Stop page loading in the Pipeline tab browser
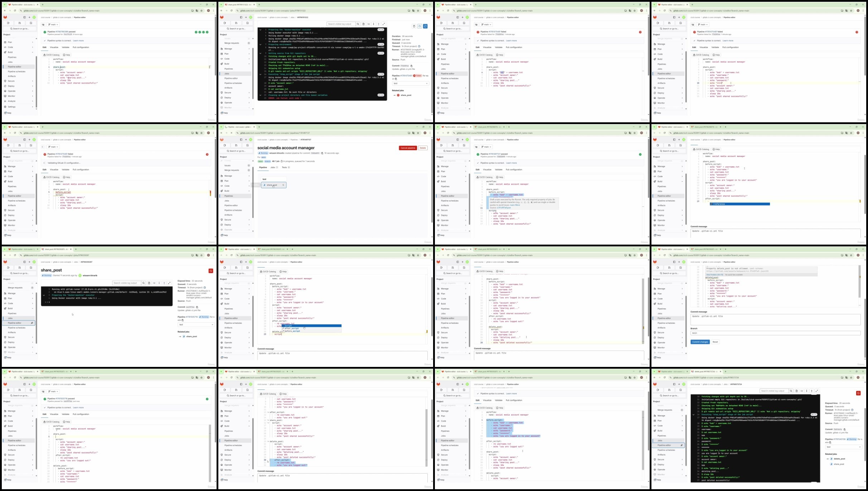The height and width of the screenshot is (491, 868). click(232, 133)
